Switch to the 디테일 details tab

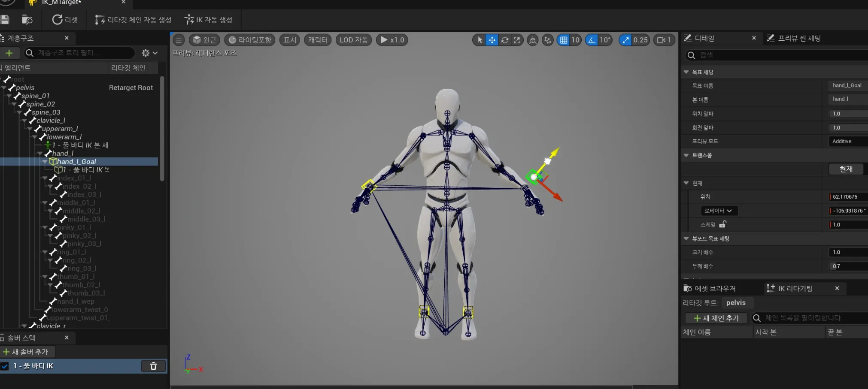pyautogui.click(x=704, y=38)
